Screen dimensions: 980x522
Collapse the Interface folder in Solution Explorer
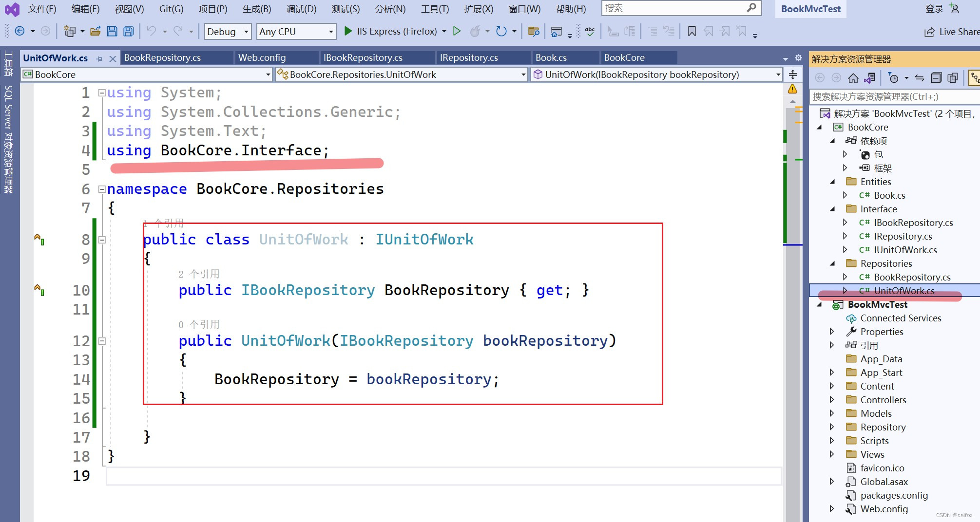(x=833, y=209)
